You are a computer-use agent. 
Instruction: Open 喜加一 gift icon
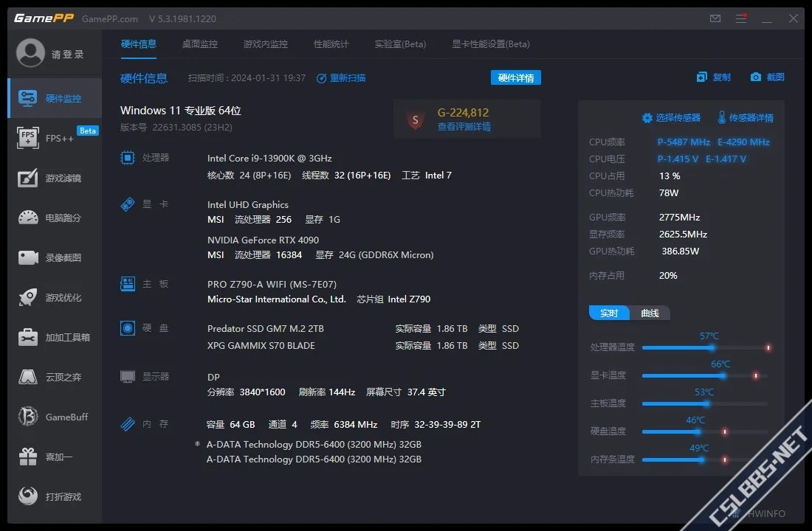pyautogui.click(x=28, y=457)
